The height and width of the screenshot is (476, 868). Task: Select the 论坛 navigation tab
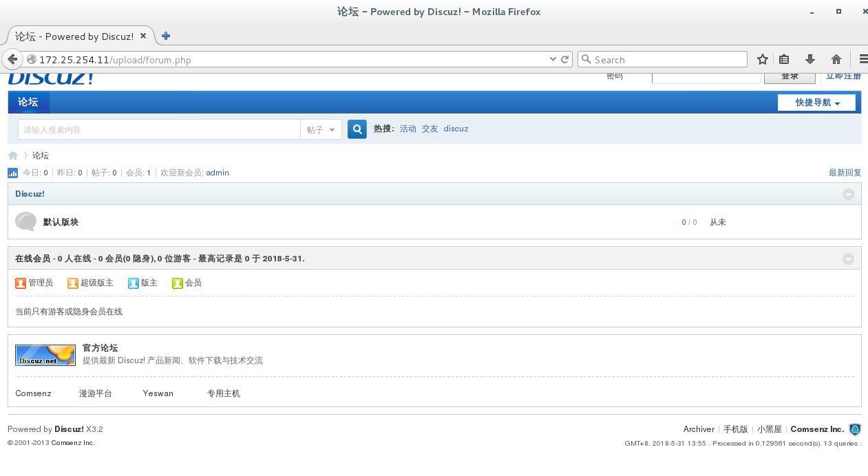[28, 102]
